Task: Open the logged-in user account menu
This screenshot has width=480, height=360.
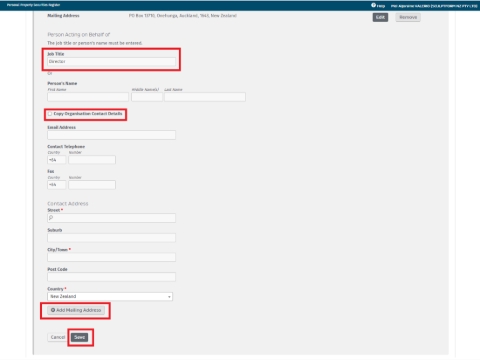Action: pos(434,6)
